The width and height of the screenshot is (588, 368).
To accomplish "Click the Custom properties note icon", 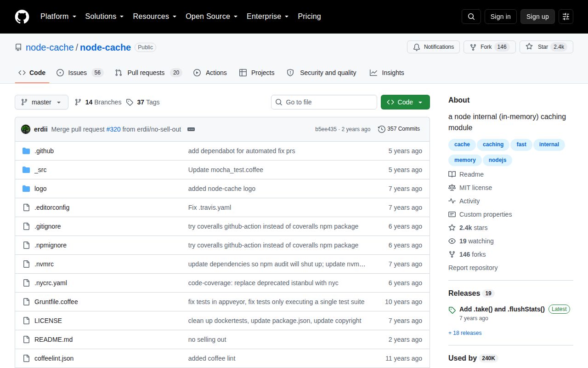I will (x=452, y=214).
